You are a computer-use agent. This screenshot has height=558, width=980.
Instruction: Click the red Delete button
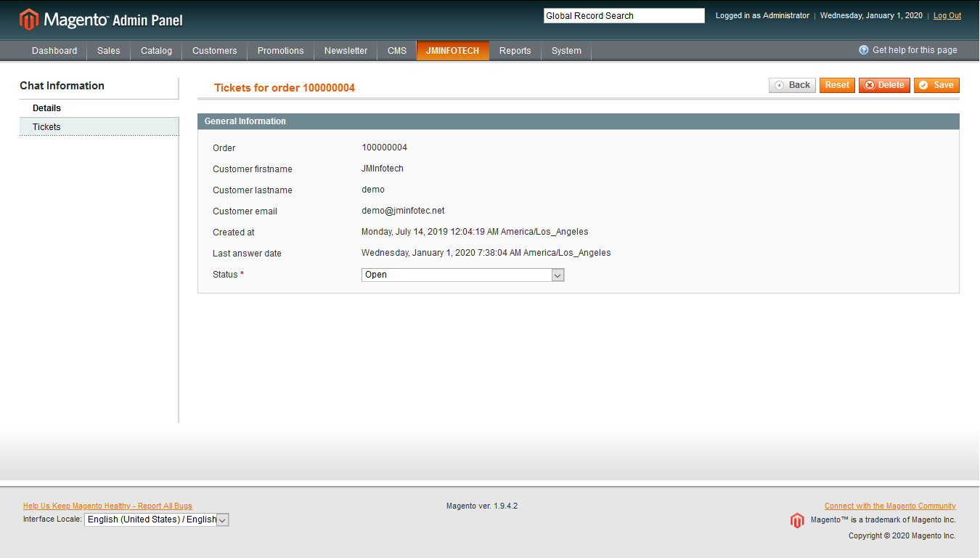(x=884, y=85)
